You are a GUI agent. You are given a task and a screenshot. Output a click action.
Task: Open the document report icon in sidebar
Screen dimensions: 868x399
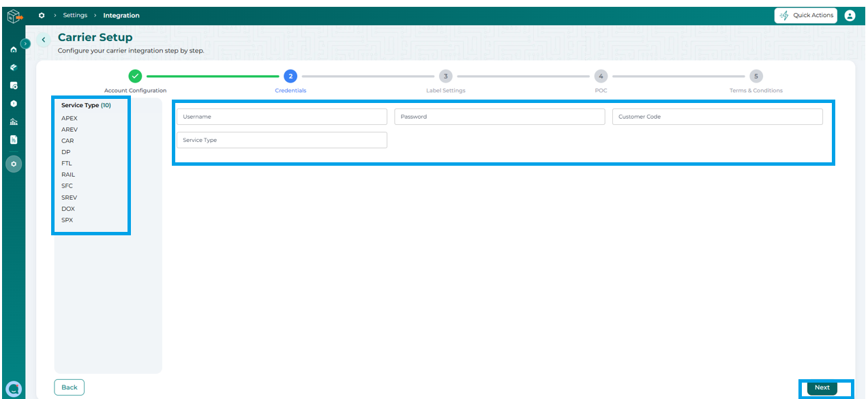click(x=14, y=140)
